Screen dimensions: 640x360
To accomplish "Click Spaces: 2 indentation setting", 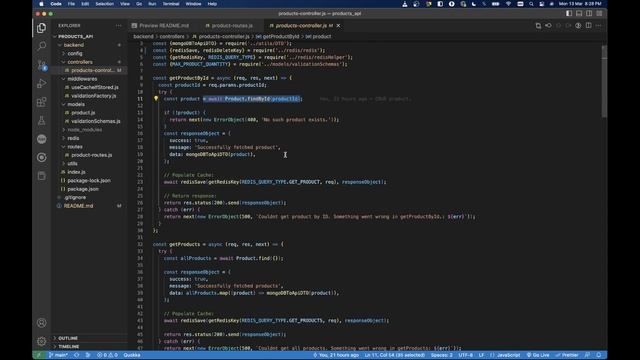I will pos(442,355).
